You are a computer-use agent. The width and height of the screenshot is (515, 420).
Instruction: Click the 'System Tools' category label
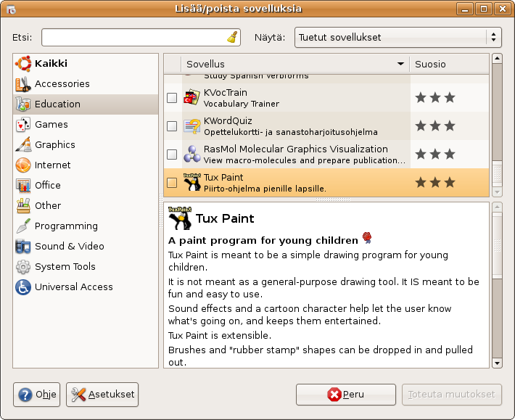coord(65,267)
